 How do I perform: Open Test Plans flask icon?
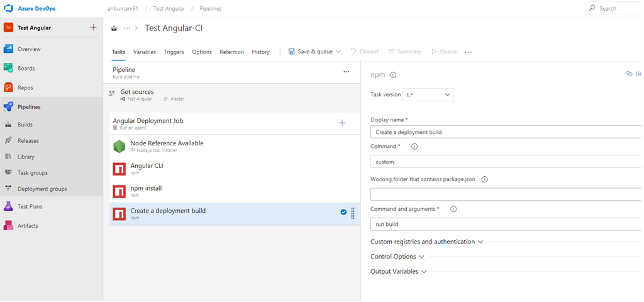[x=9, y=206]
